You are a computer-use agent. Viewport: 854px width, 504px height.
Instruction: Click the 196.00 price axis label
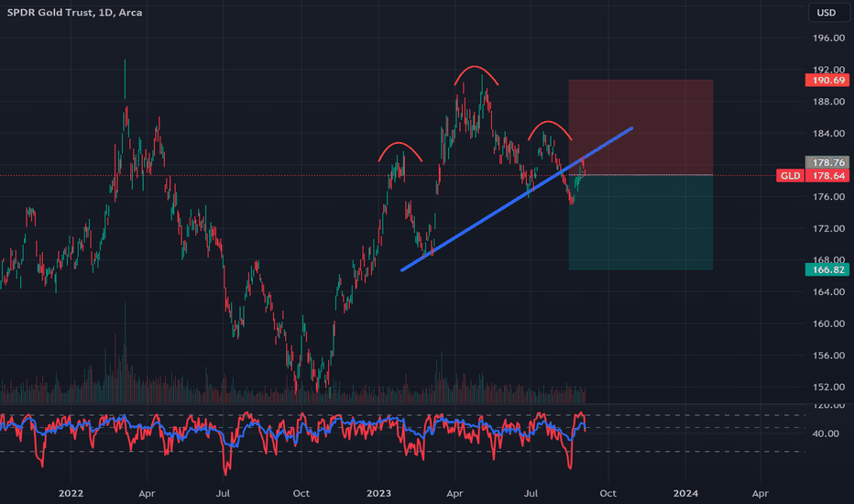click(828, 38)
